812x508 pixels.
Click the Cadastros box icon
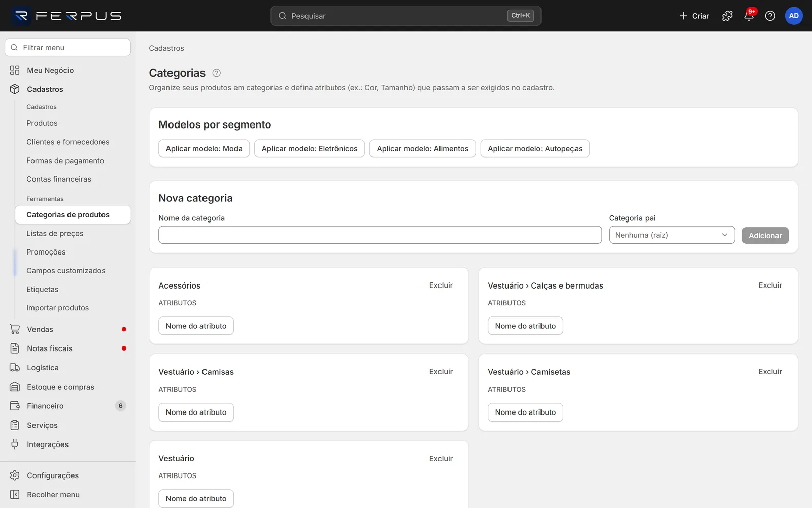point(15,89)
